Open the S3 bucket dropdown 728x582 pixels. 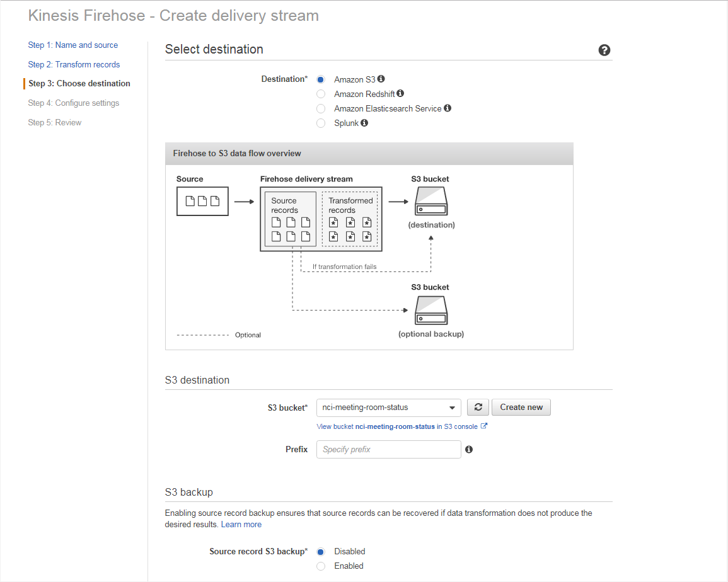pyautogui.click(x=389, y=407)
